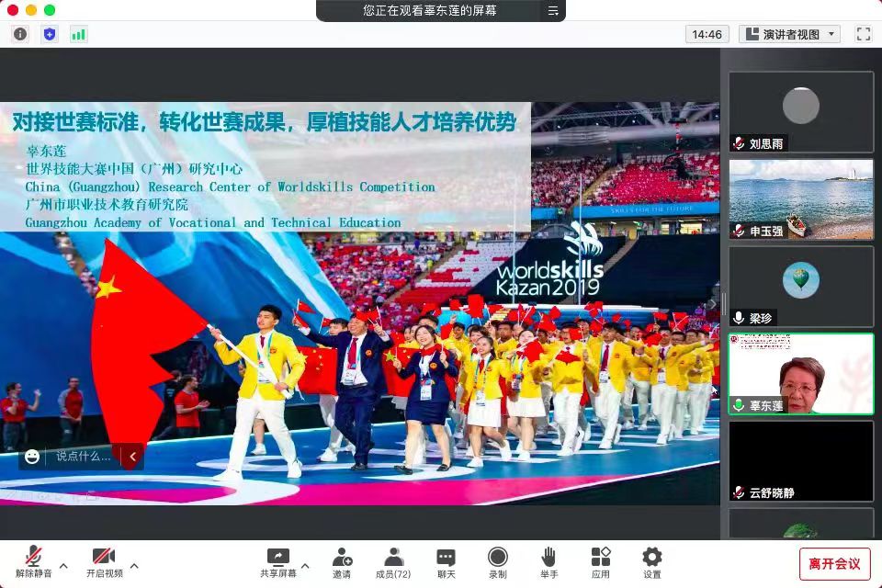The image size is (882, 588).
Task: Open the 聊天 chat panel
Action: (446, 562)
